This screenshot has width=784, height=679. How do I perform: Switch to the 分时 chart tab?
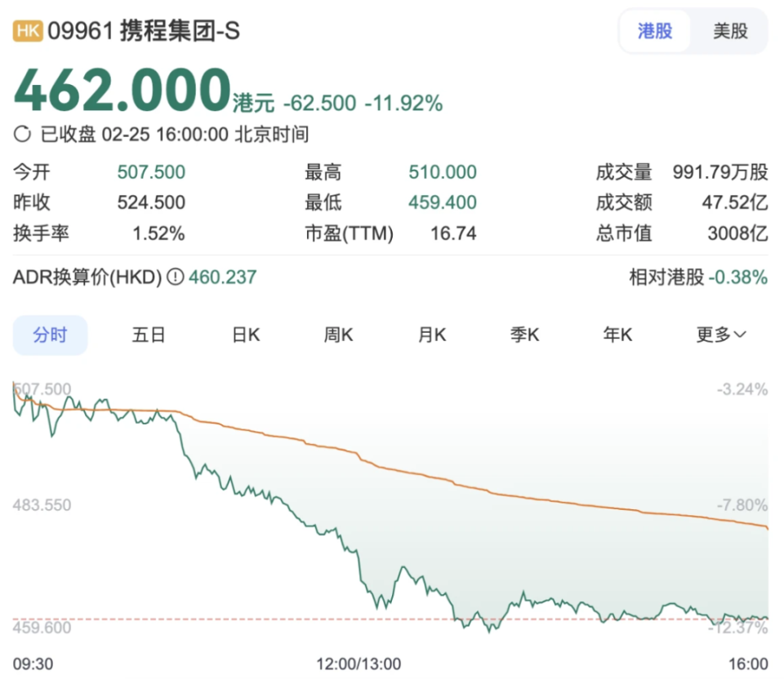50,335
